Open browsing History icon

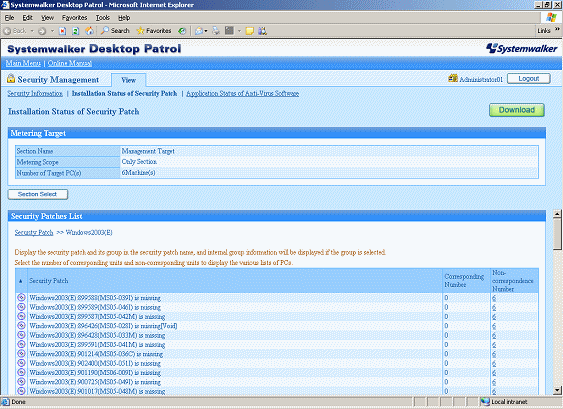coord(182,31)
